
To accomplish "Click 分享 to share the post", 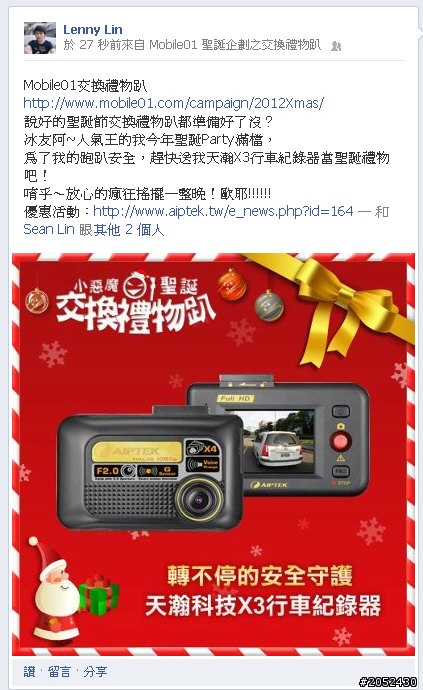I will click(95, 672).
